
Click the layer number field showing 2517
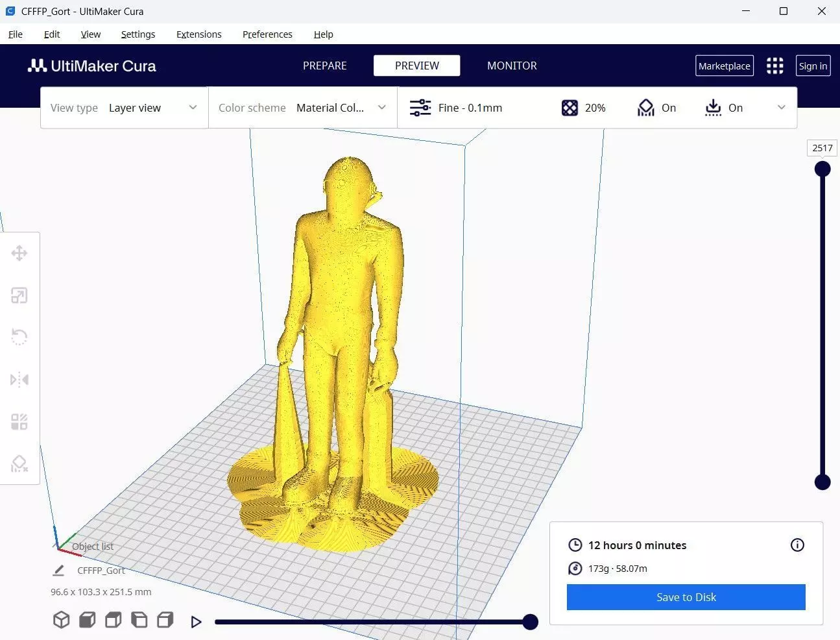tap(822, 148)
